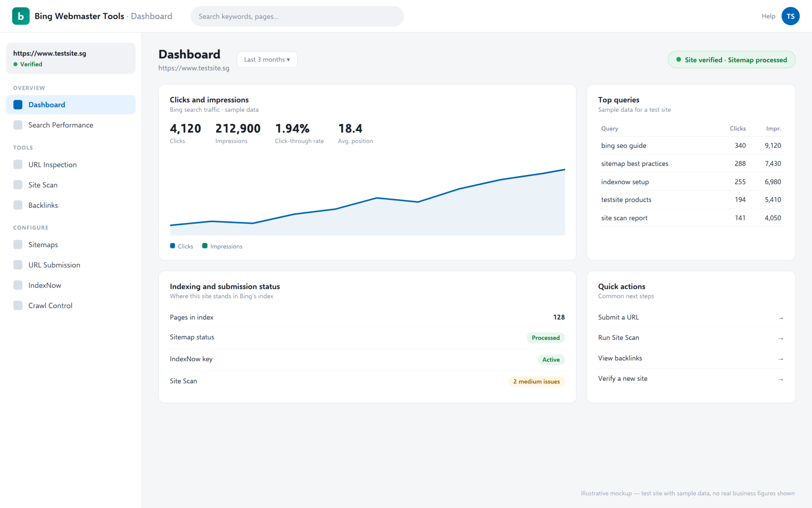The width and height of the screenshot is (812, 508).
Task: Click the View backlinks quick action
Action: click(x=691, y=358)
